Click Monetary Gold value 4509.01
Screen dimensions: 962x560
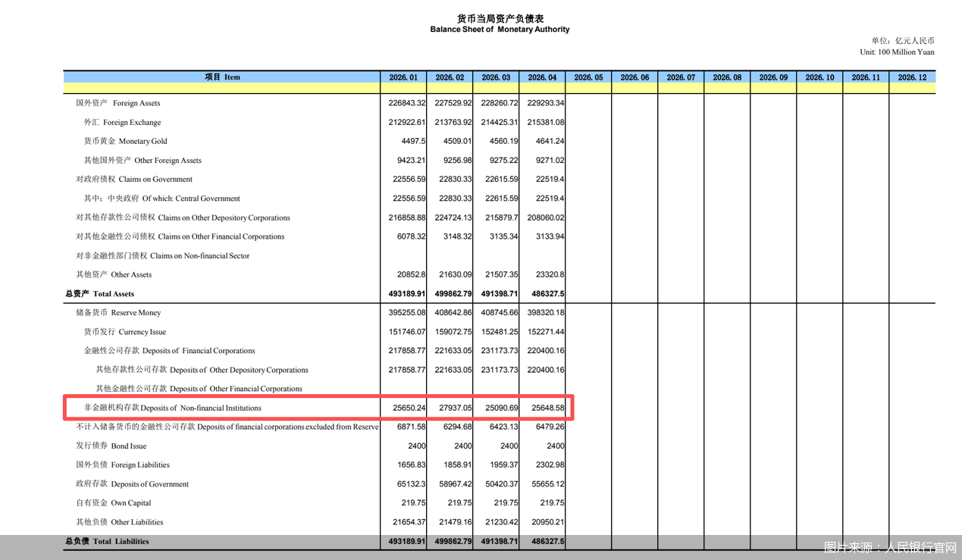[x=458, y=141]
